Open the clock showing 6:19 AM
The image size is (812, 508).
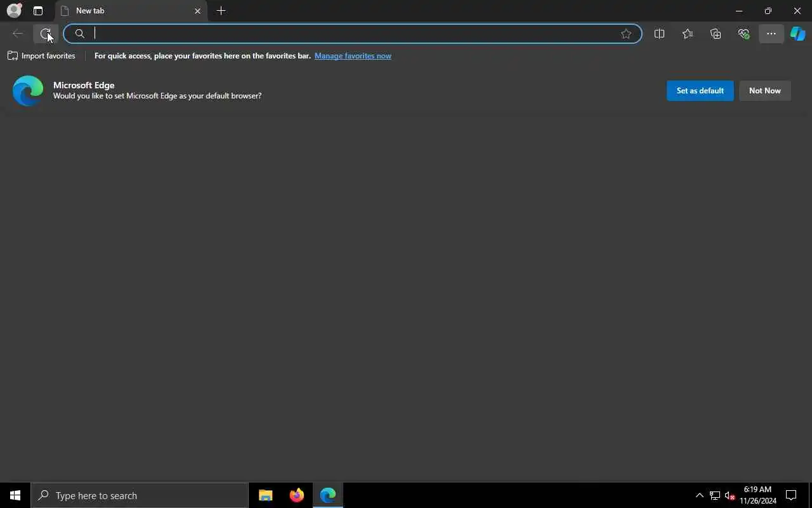click(757, 495)
